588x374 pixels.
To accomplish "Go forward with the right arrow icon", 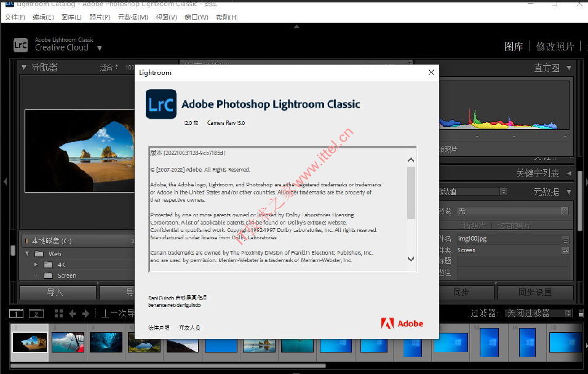I will (86, 314).
